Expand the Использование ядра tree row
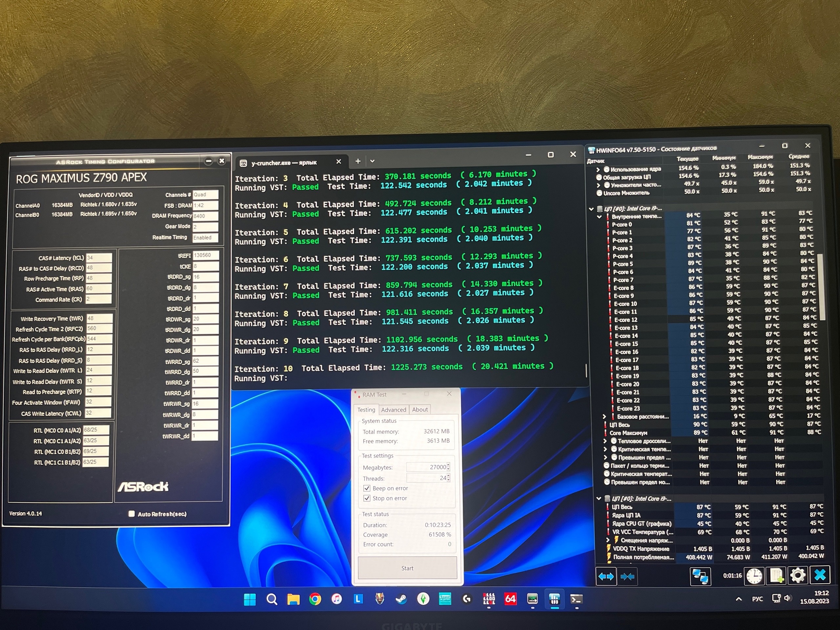This screenshot has width=840, height=630. coord(598,170)
